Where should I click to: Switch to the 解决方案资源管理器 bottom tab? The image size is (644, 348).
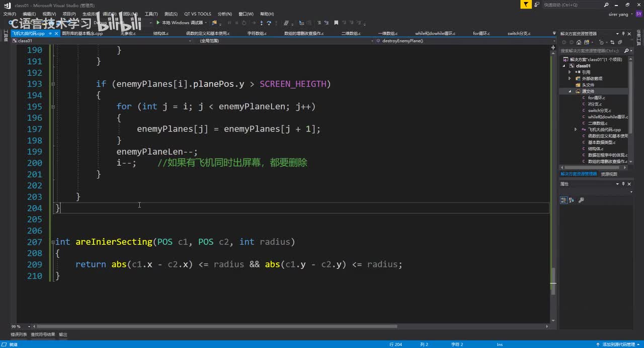579,174
